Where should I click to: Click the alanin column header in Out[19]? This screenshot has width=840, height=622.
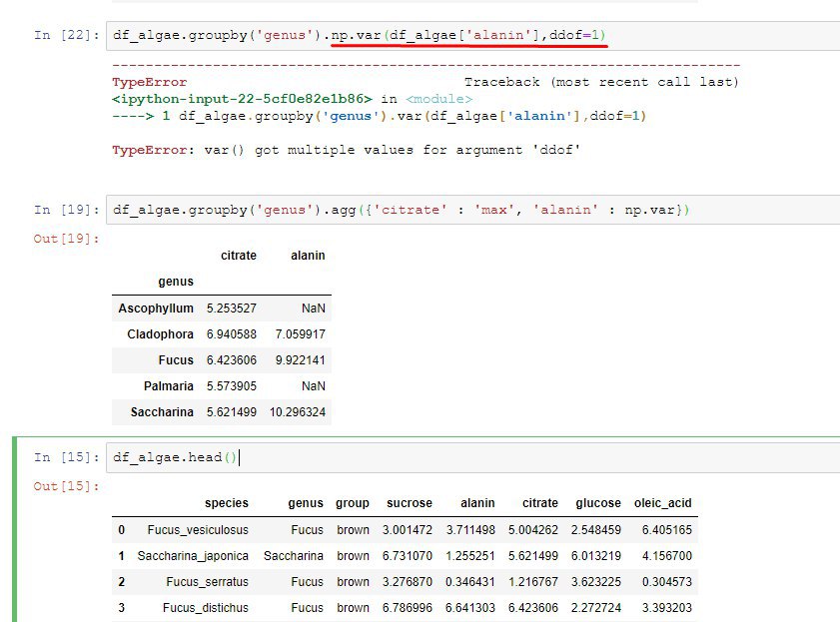308,256
